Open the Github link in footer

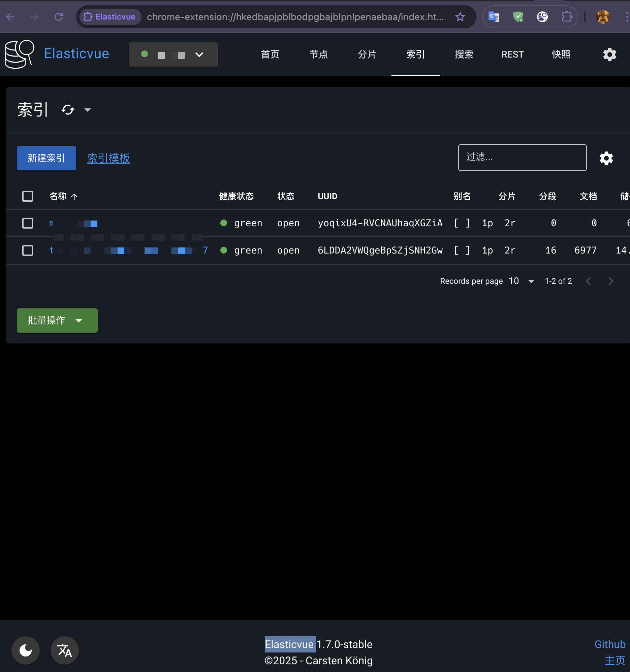(x=610, y=644)
